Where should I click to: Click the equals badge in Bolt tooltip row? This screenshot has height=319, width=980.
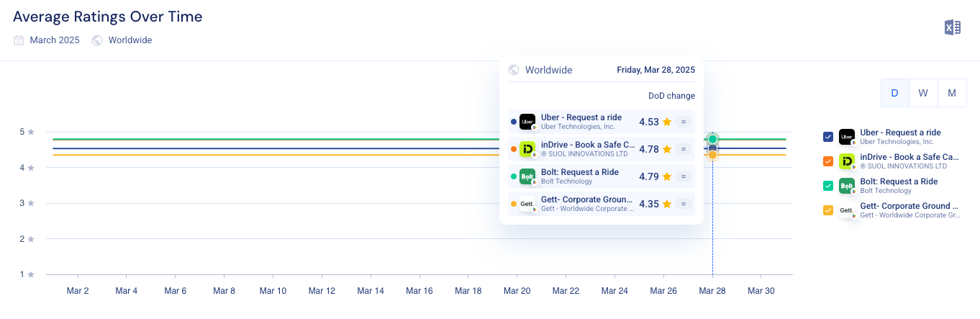coord(684,176)
